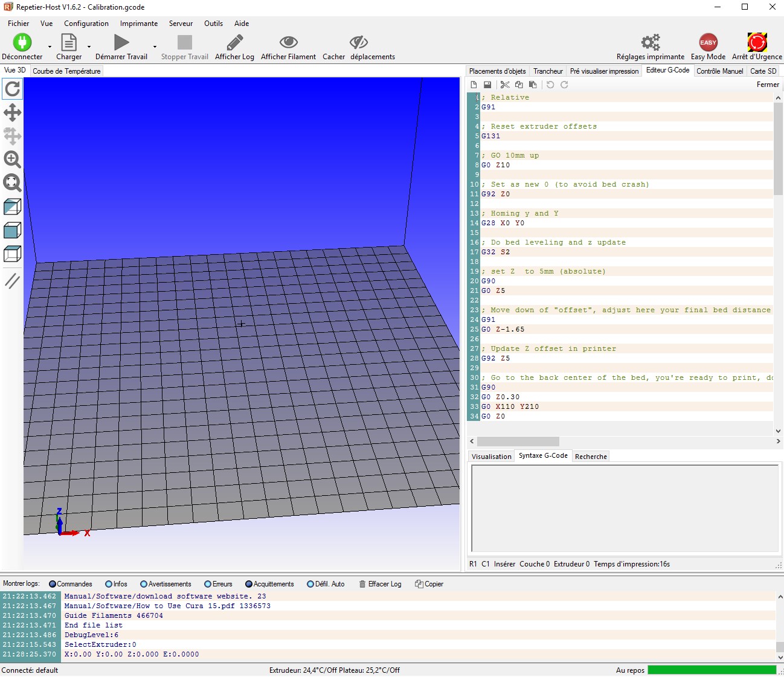Toggle parallel projection lines icon

click(13, 281)
